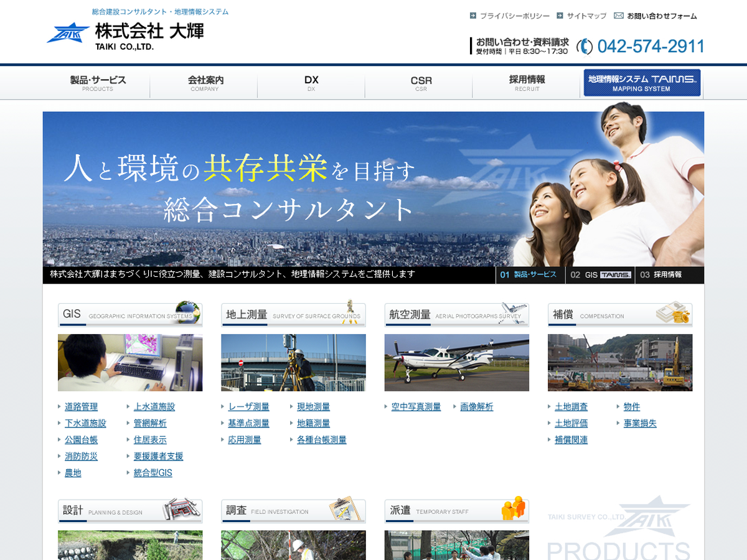Click the surveyor icon on 地上測量 header

coord(351,311)
